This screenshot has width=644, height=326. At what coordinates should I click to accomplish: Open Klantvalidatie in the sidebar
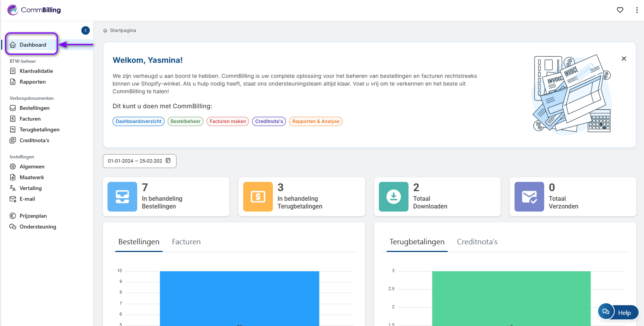[36, 71]
